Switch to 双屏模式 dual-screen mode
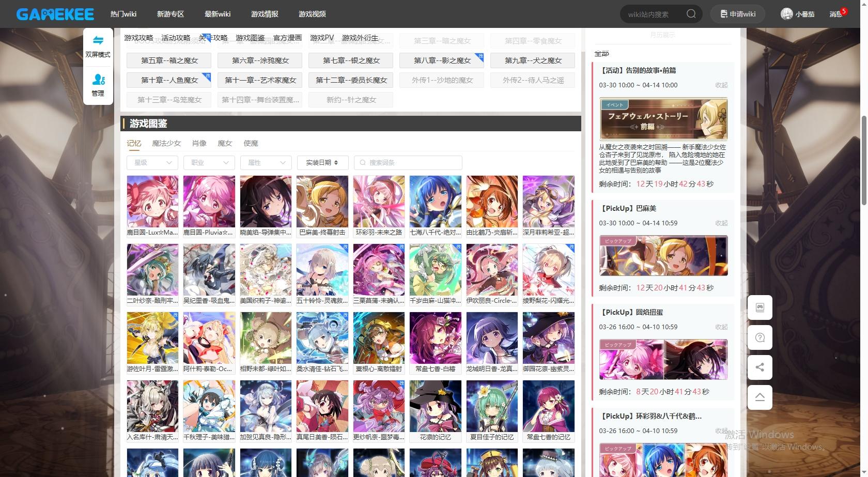 [98, 47]
